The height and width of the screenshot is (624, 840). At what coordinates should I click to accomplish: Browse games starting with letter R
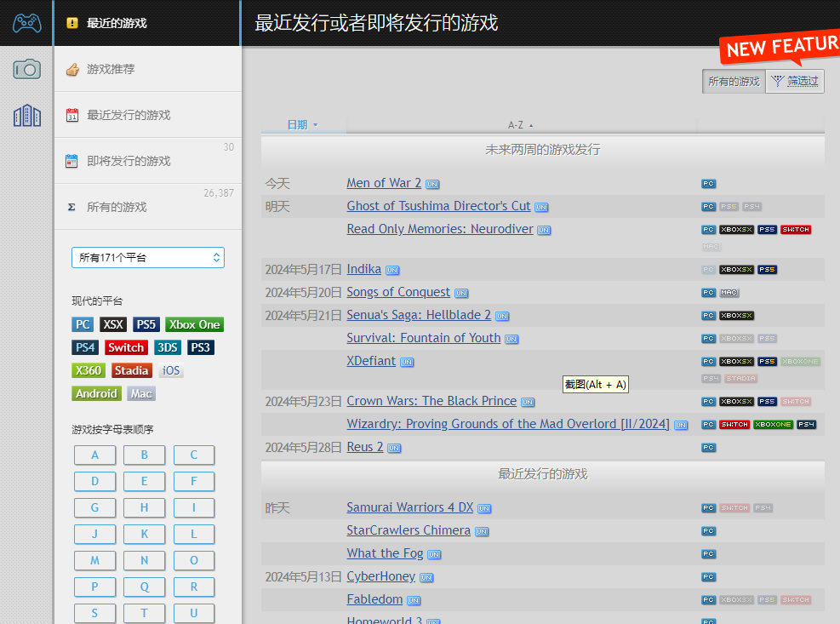pyautogui.click(x=194, y=587)
